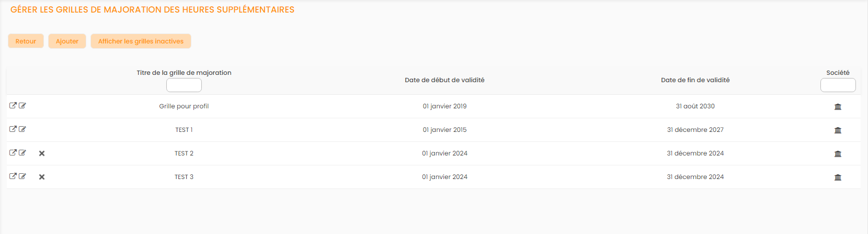Click the société icon for TEST 1
Screen dimensions: 868x234
(838, 130)
